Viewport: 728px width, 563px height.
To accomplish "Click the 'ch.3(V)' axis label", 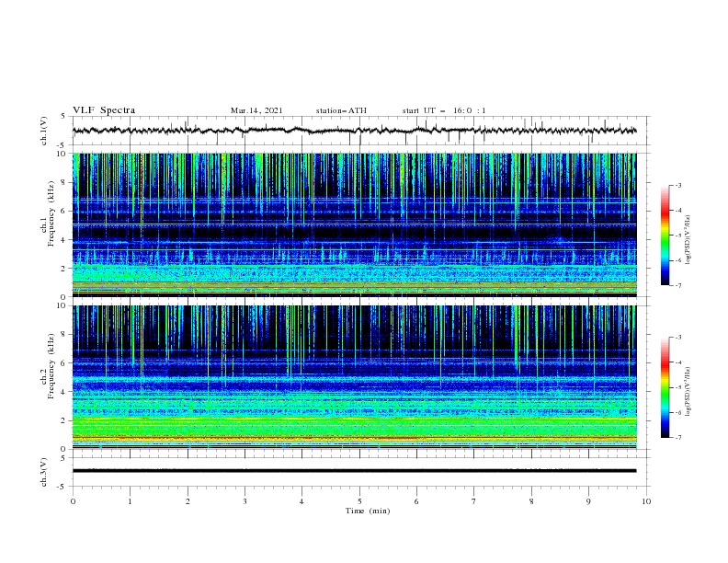I will 44,472.
